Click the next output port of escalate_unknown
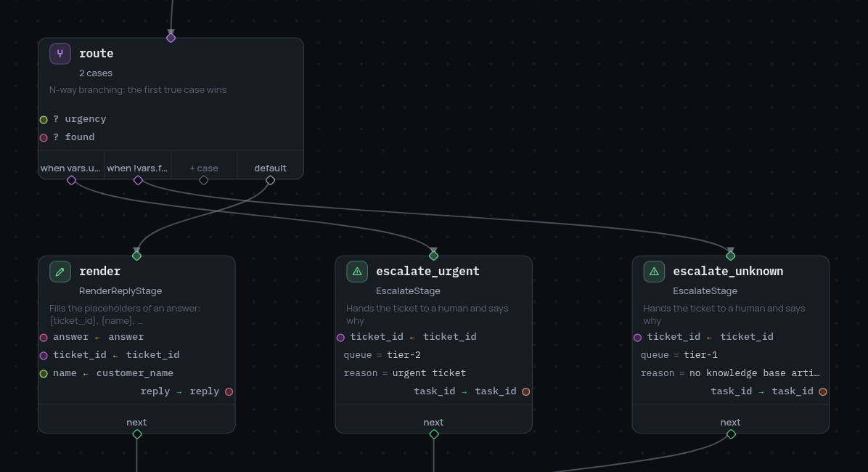 (x=732, y=434)
